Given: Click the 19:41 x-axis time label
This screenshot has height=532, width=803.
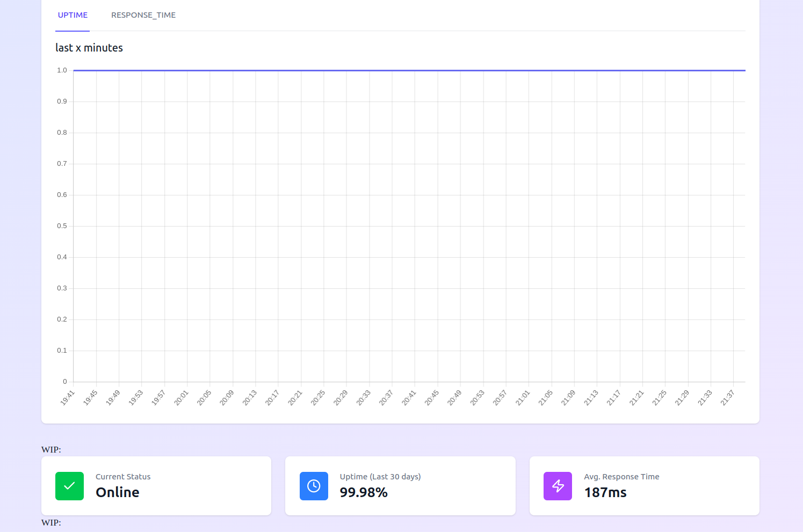Looking at the screenshot, I should click(x=68, y=398).
